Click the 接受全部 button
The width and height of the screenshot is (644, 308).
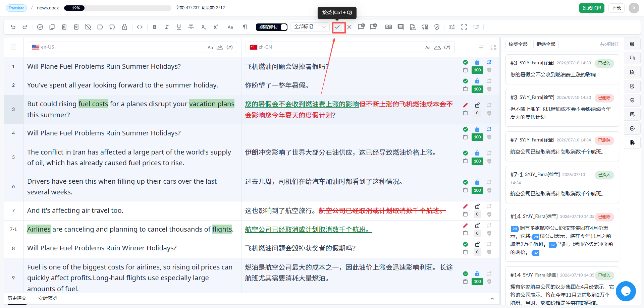point(518,44)
